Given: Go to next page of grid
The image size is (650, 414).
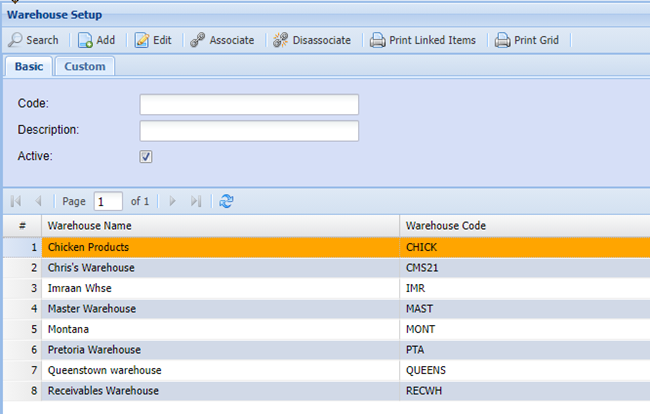Looking at the screenshot, I should tap(173, 201).
